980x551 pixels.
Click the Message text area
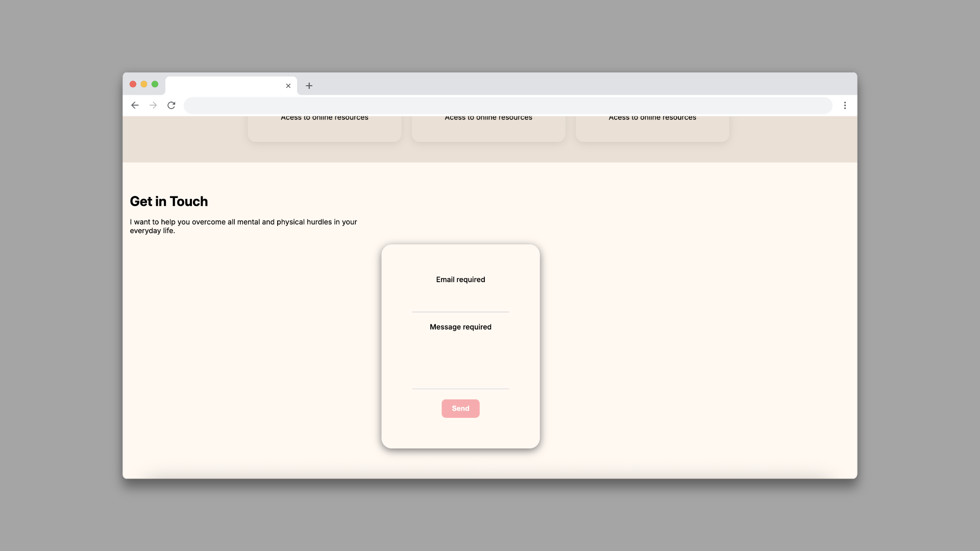click(460, 362)
